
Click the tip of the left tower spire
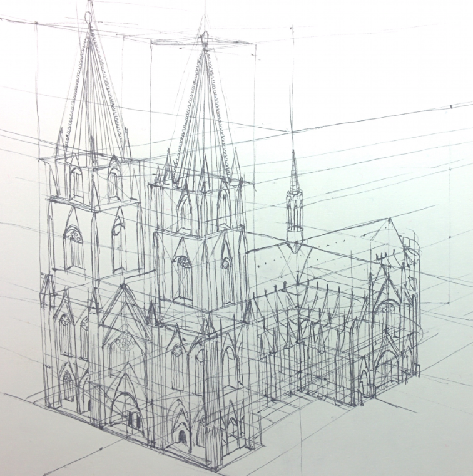(x=89, y=14)
